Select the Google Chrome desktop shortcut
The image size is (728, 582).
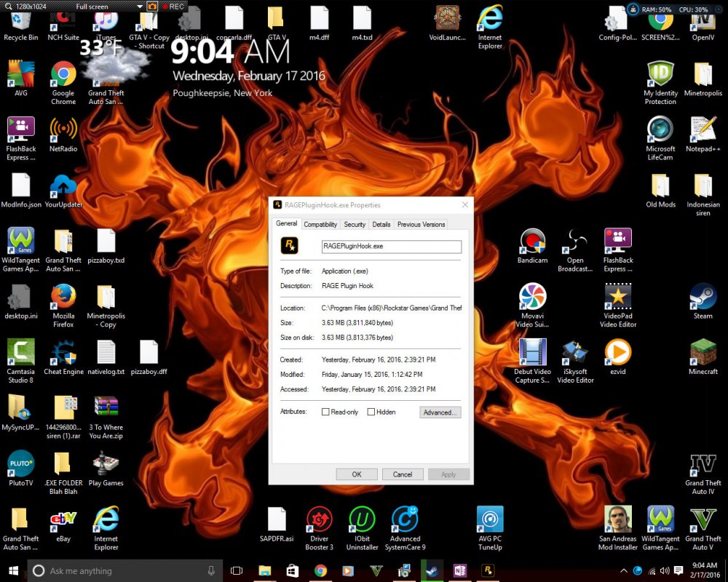coord(63,83)
